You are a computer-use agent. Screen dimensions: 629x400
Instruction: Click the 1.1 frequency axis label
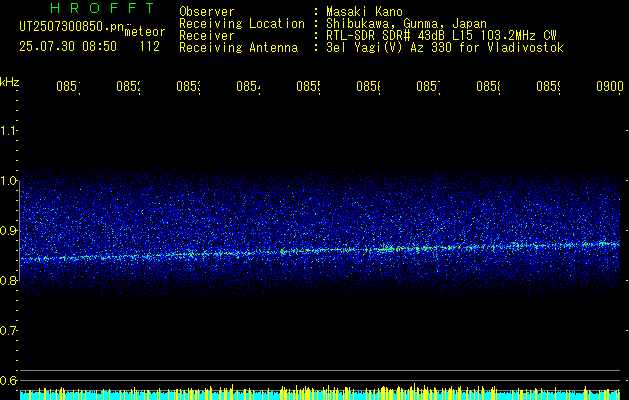click(8, 130)
